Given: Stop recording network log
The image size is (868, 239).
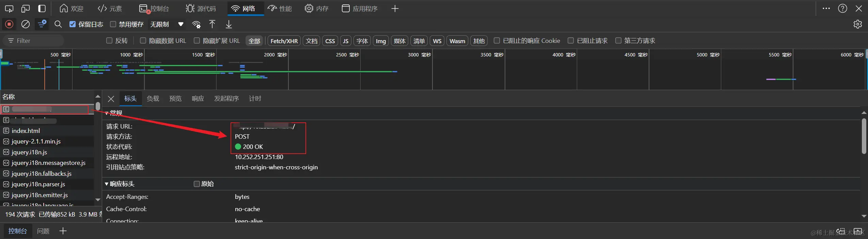Looking at the screenshot, I should pyautogui.click(x=9, y=24).
